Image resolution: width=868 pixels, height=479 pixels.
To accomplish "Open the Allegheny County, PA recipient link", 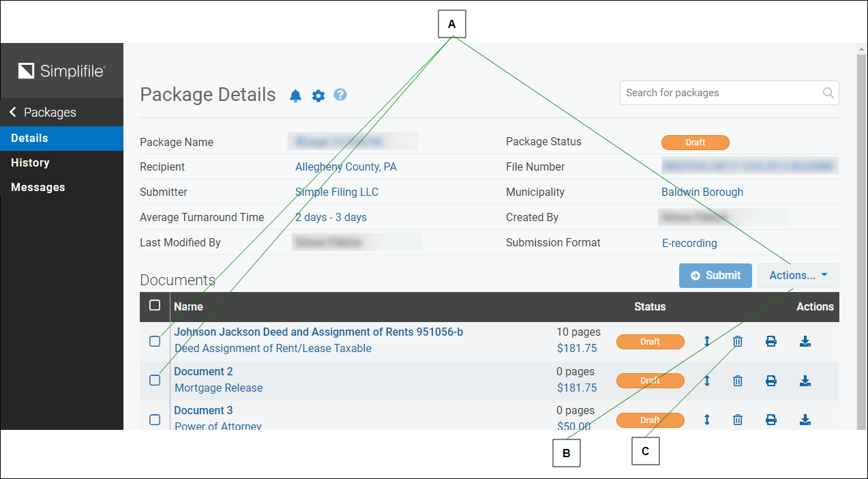I will (346, 166).
